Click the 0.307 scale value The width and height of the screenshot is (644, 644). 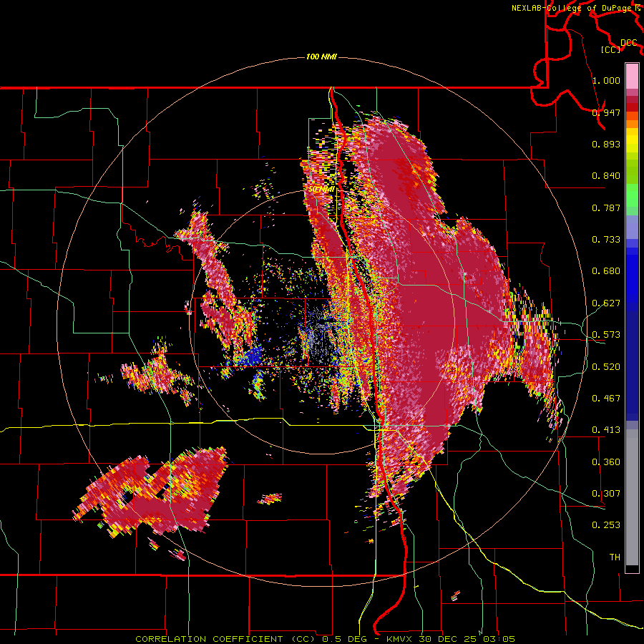pos(606,494)
